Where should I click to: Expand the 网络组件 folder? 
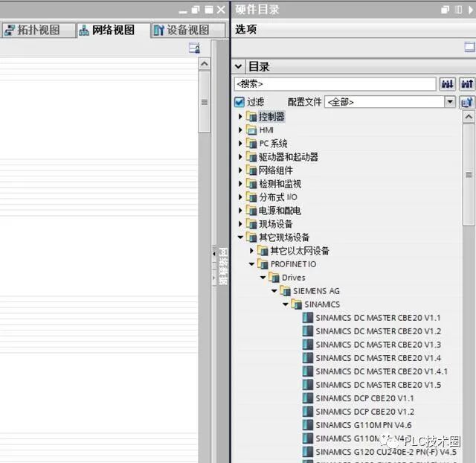pos(240,170)
